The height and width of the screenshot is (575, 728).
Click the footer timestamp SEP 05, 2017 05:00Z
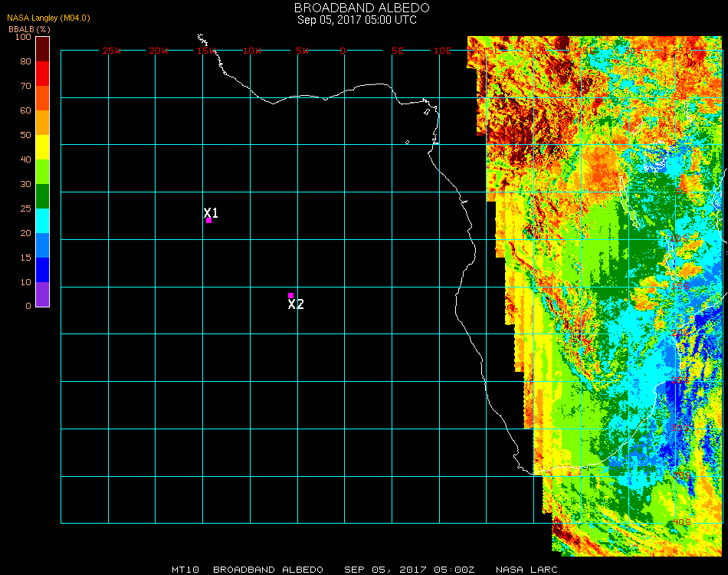[409, 570]
